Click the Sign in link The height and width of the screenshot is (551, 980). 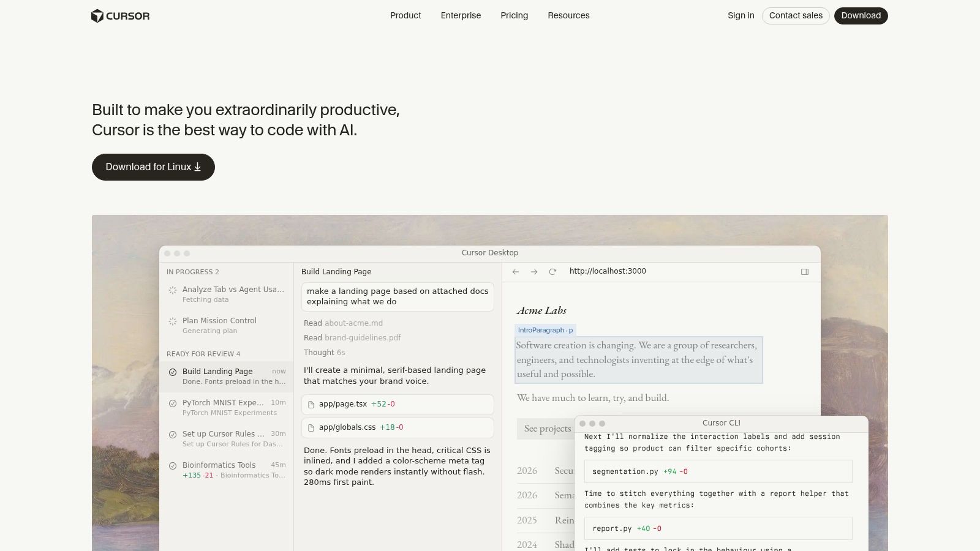click(741, 16)
